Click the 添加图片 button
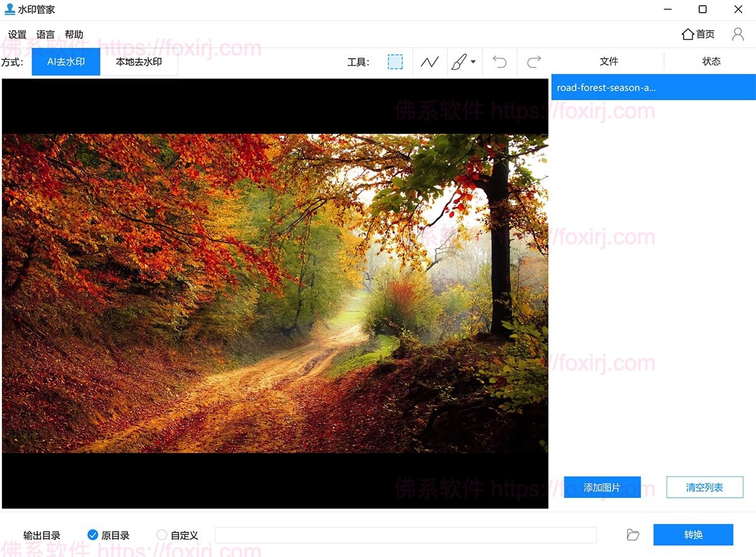 (602, 487)
